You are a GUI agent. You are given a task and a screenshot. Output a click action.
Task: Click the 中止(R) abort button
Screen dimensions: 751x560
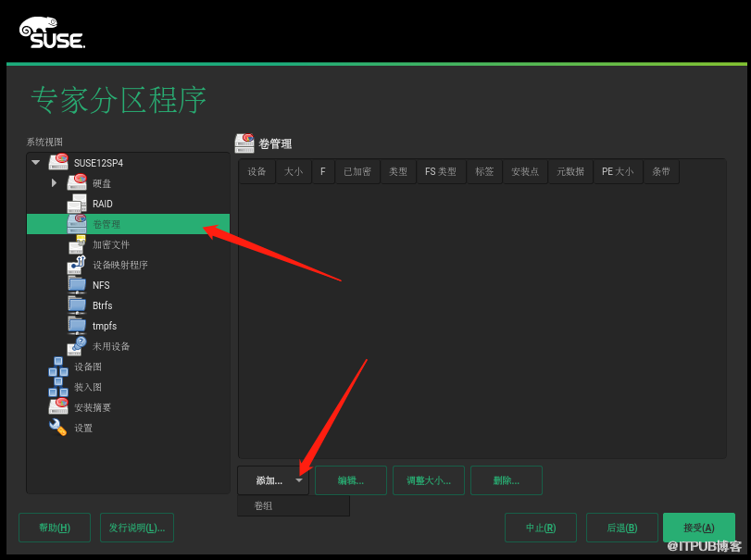click(x=541, y=528)
